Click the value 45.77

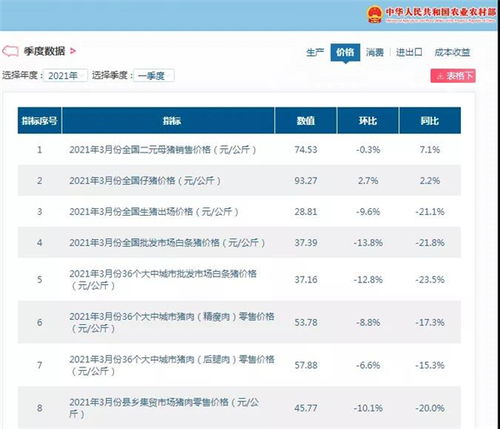[306, 408]
